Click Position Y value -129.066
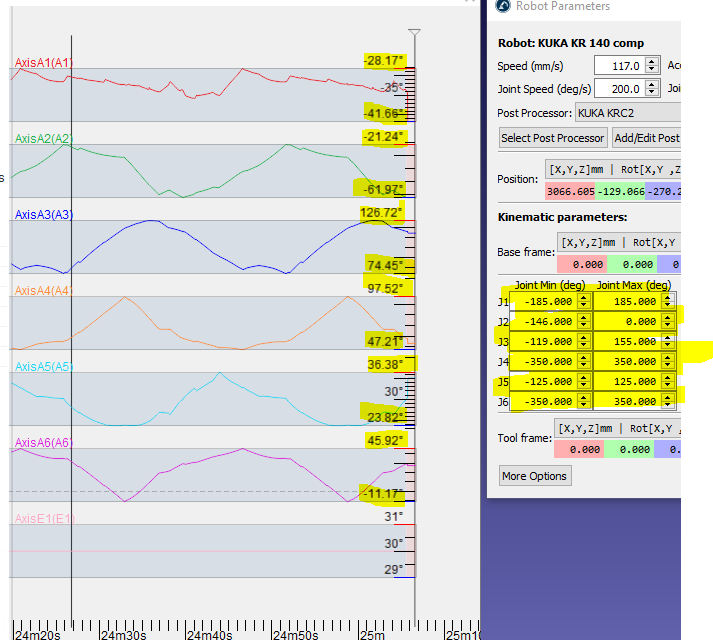 point(620,191)
